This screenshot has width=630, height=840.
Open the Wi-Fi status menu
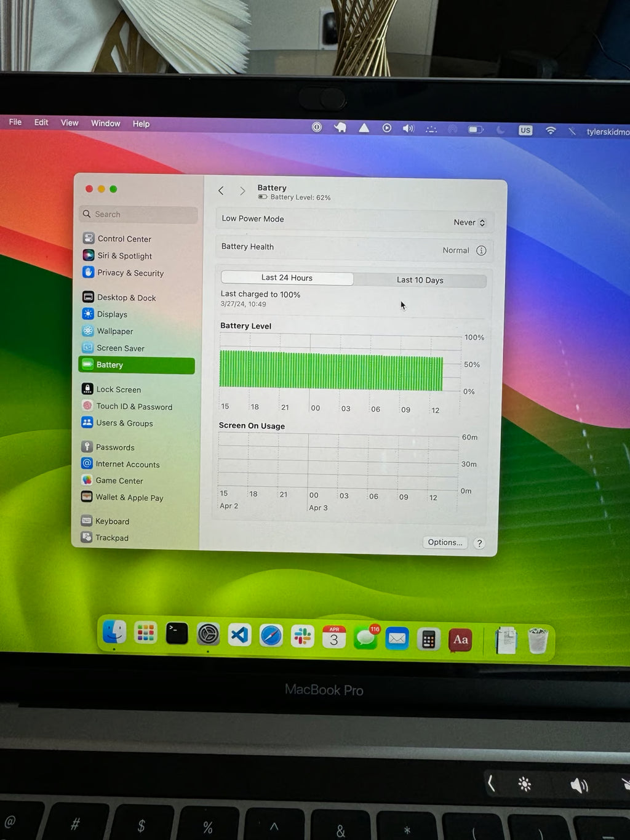coord(549,130)
